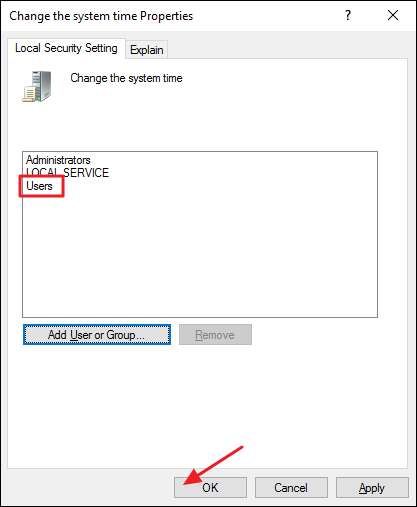Confirm changes with the OK button
417x507 pixels.
point(210,488)
